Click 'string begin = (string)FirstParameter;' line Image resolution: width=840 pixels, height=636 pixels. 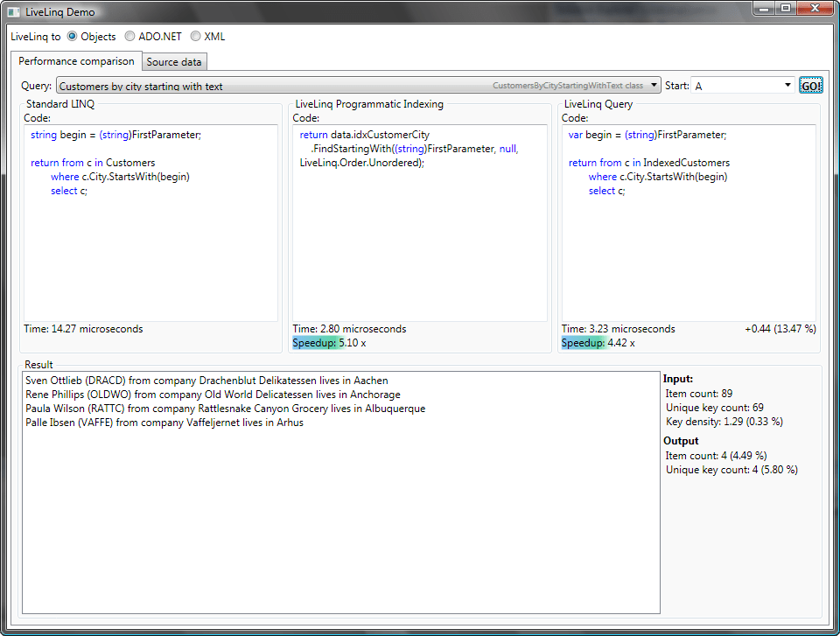pos(115,135)
